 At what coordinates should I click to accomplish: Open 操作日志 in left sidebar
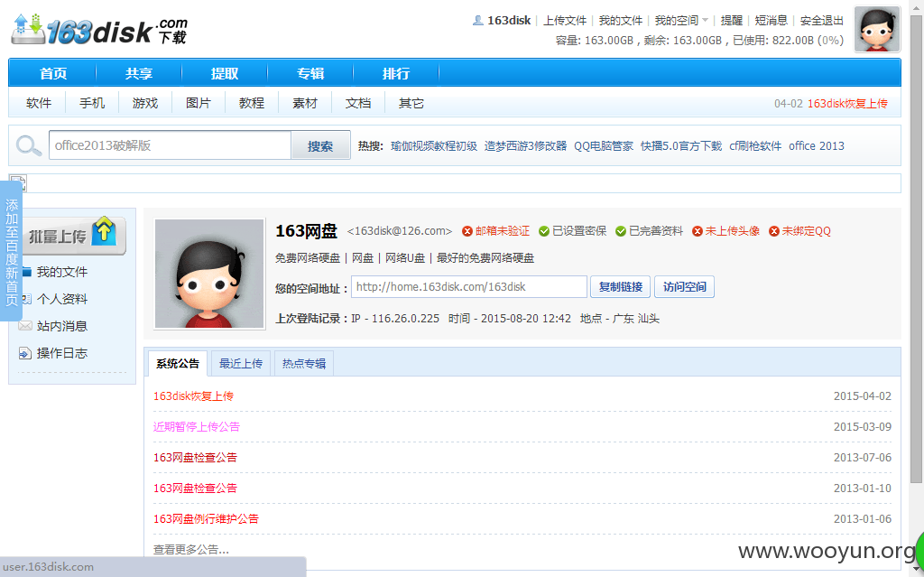[62, 353]
